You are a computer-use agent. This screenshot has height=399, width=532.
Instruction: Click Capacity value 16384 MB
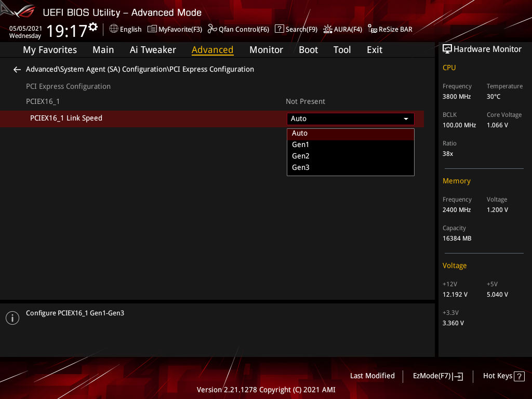point(457,238)
